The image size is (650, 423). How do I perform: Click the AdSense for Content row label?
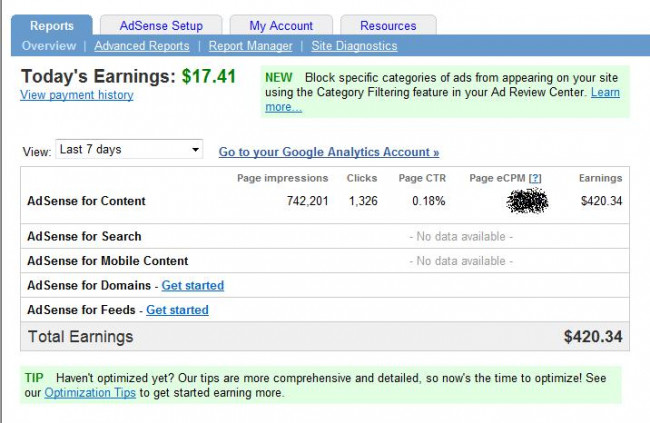pos(87,201)
